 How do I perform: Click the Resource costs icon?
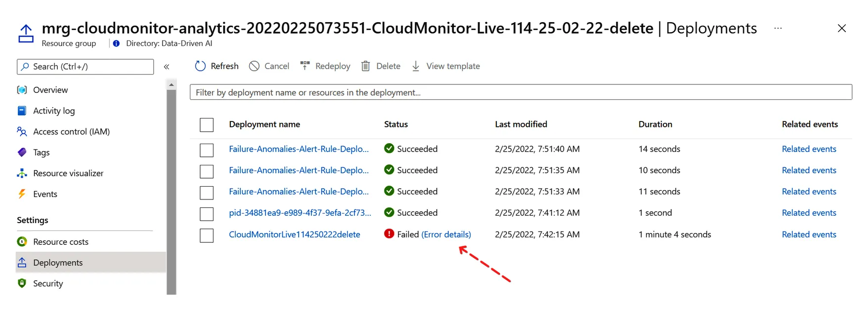(x=22, y=241)
